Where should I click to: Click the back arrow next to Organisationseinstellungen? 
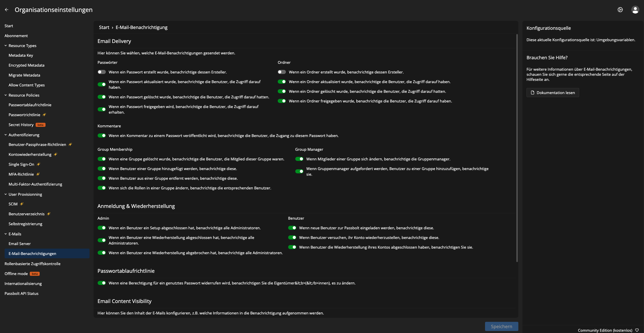click(x=7, y=10)
